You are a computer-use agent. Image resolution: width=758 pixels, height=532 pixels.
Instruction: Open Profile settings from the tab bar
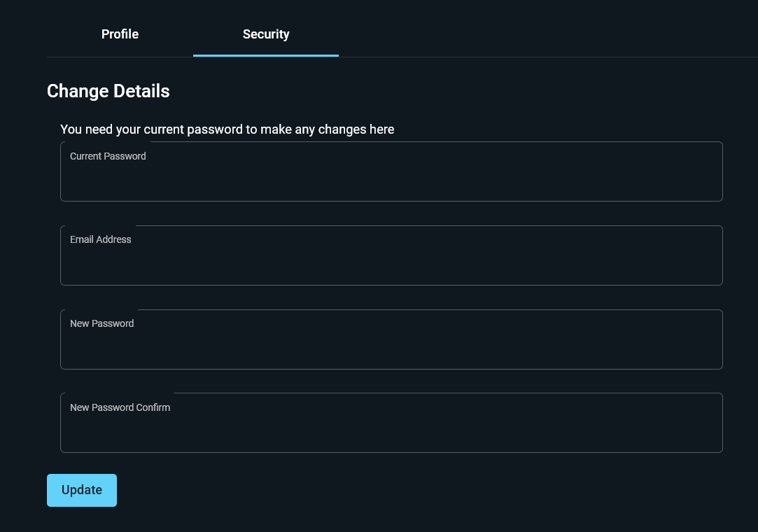click(x=120, y=34)
